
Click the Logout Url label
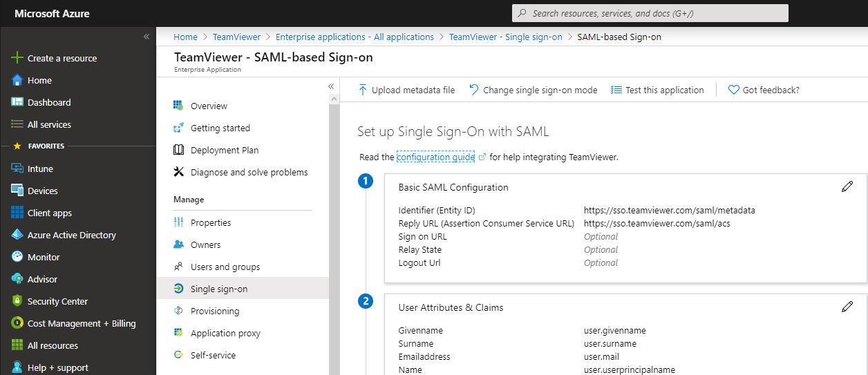[x=419, y=262]
